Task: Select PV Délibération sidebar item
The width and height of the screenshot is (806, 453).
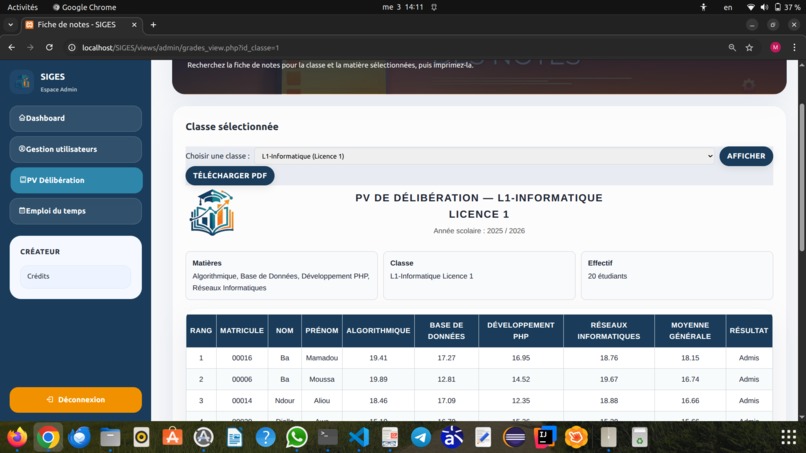Action: tap(76, 180)
